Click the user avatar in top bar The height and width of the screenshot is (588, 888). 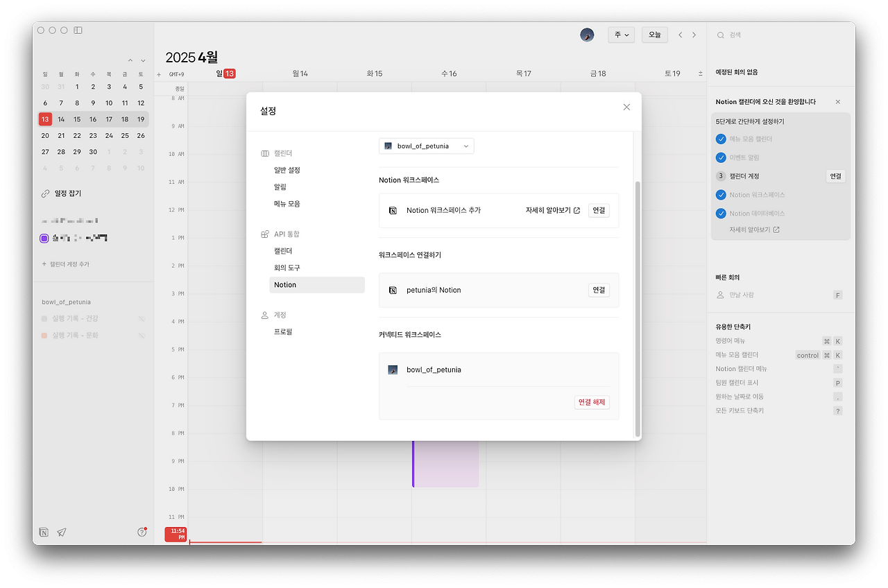pos(587,35)
